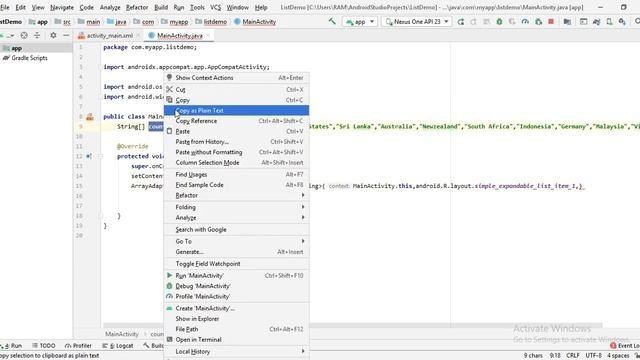Click the Collapse All icon in the Project panel

tap(37, 36)
